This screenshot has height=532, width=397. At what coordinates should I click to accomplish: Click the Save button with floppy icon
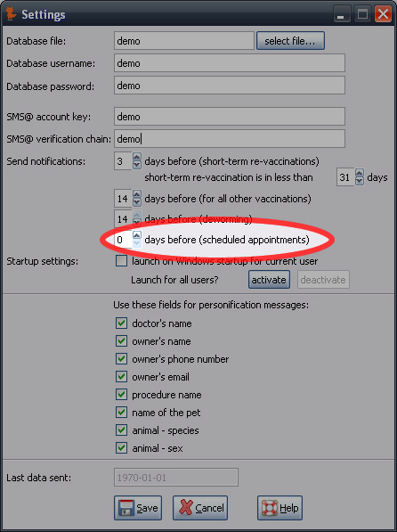pos(138,508)
